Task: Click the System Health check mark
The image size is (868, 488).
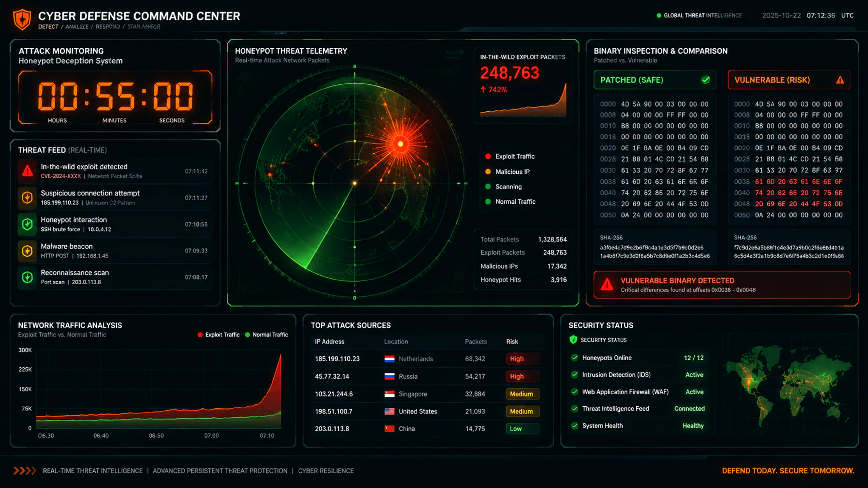Action: click(575, 426)
